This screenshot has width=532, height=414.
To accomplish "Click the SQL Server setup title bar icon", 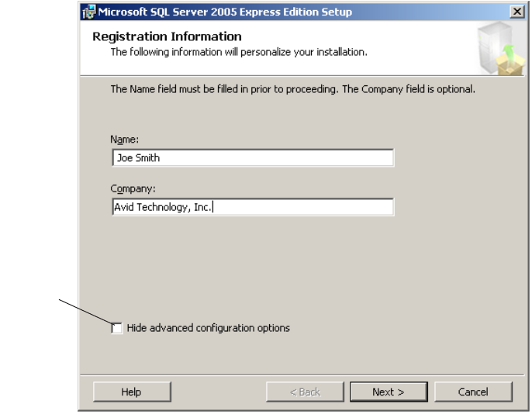I will pyautogui.click(x=89, y=12).
